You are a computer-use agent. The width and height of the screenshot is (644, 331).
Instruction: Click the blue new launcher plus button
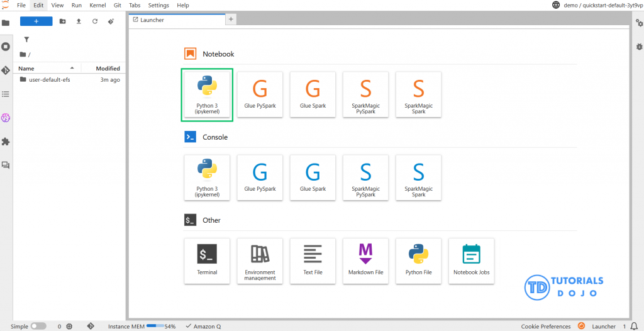pyautogui.click(x=36, y=21)
